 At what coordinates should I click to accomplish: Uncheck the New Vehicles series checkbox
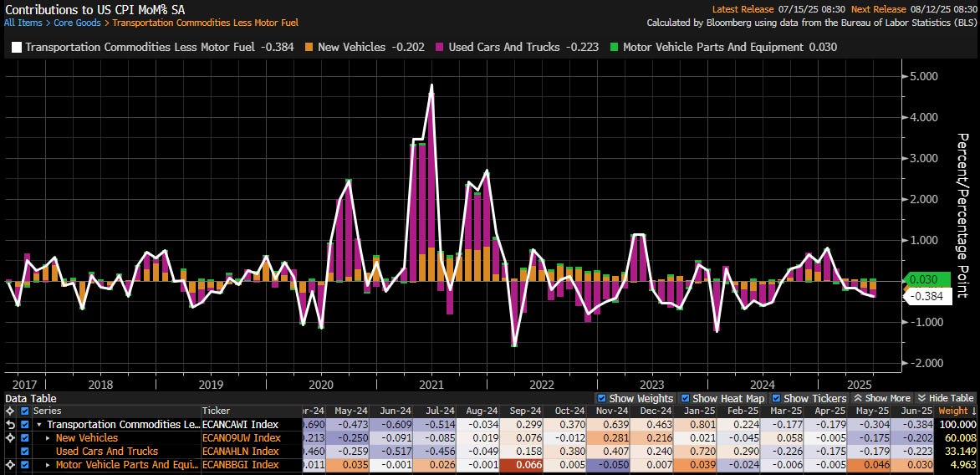(x=25, y=437)
